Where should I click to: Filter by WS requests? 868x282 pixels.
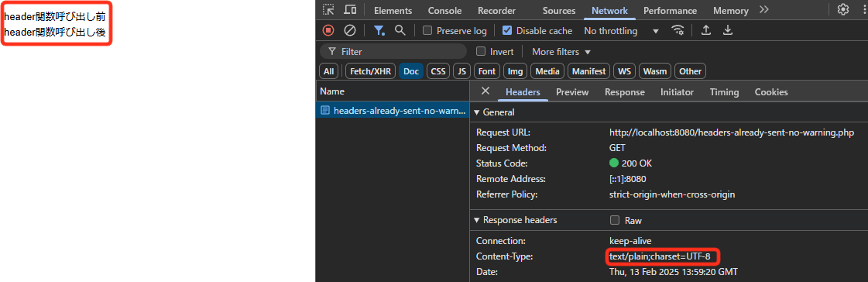point(624,71)
